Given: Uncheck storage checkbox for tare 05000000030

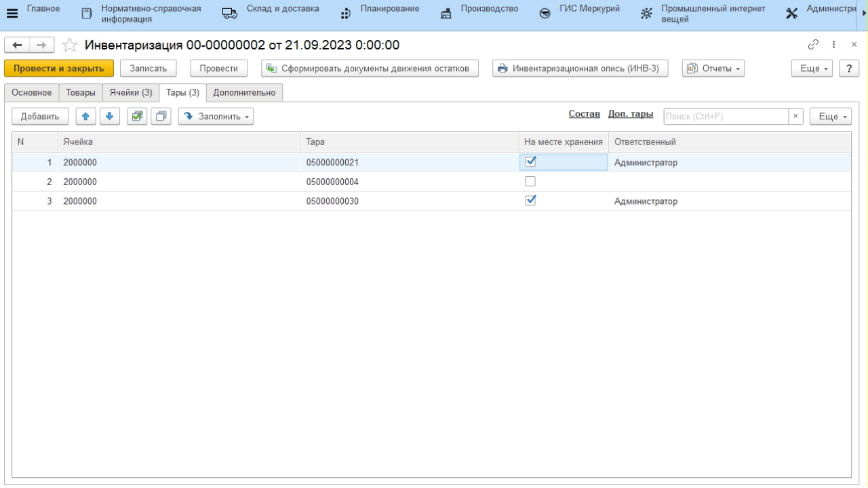Looking at the screenshot, I should pos(530,200).
